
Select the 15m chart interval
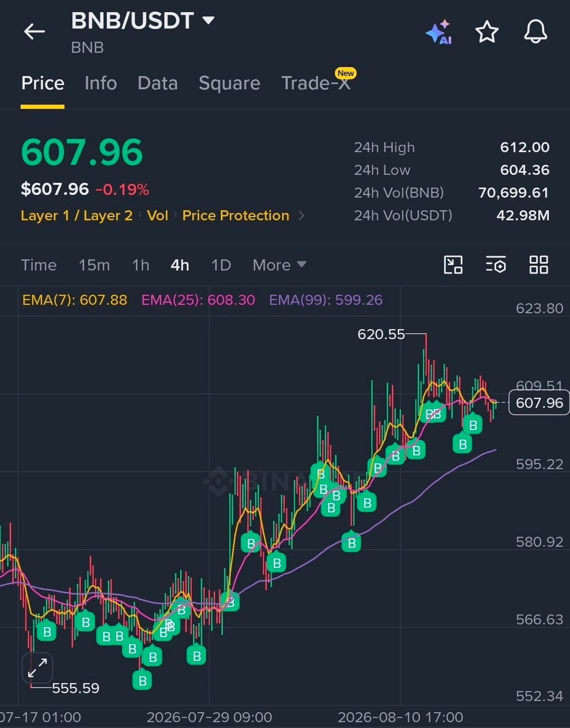94,265
